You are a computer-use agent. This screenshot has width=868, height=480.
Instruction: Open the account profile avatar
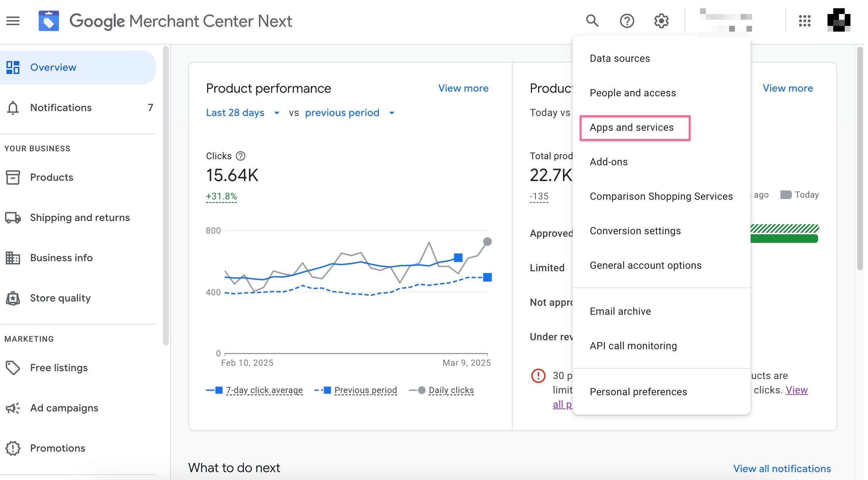pyautogui.click(x=839, y=20)
